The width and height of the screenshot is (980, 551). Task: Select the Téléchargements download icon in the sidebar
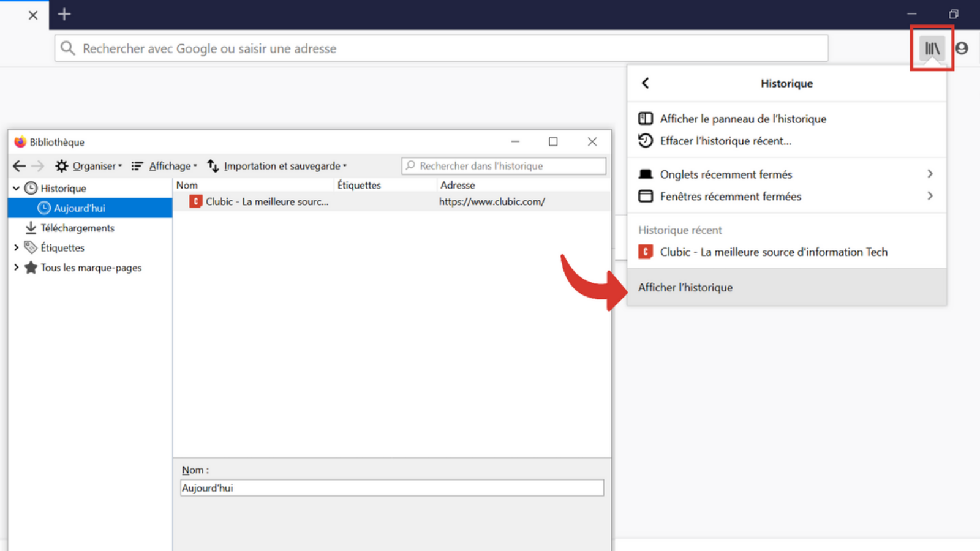[x=31, y=227]
